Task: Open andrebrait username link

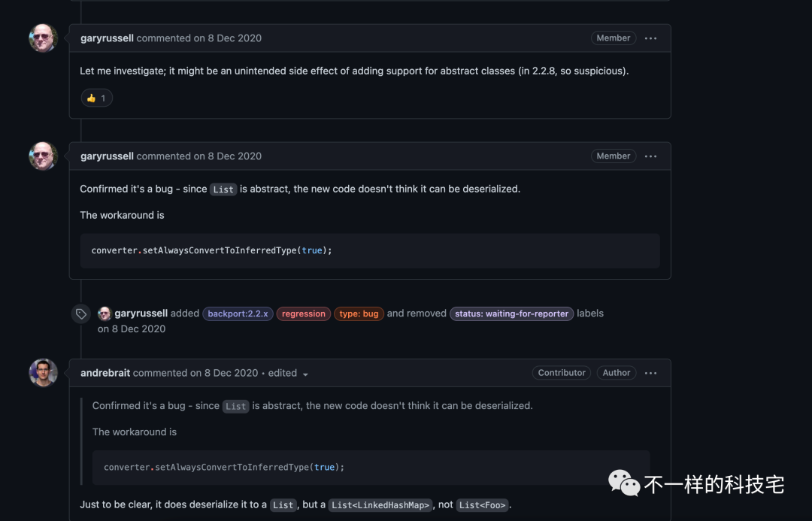Action: (107, 373)
